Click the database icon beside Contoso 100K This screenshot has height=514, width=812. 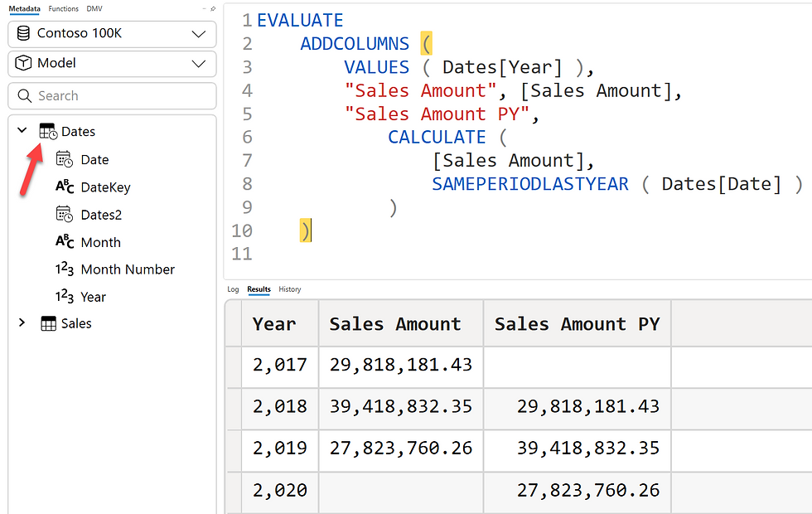tap(23, 34)
